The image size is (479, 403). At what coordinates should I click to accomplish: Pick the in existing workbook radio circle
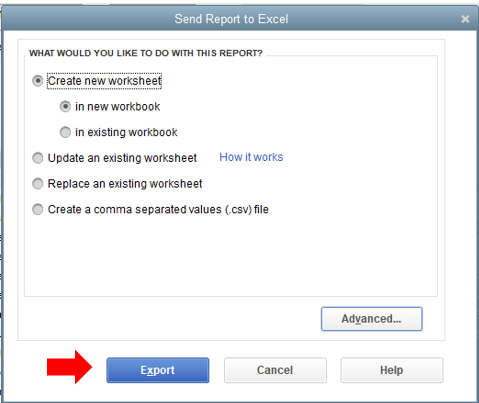[x=65, y=132]
